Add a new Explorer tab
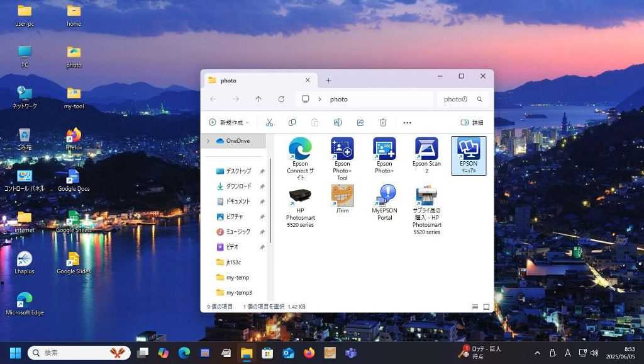The image size is (644, 364). 328,80
